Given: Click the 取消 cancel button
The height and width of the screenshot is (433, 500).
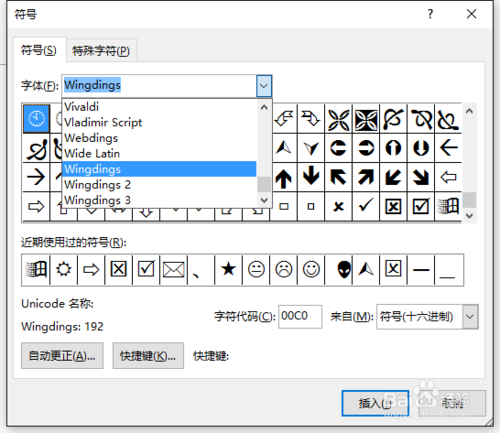Looking at the screenshot, I should pyautogui.click(x=452, y=403).
